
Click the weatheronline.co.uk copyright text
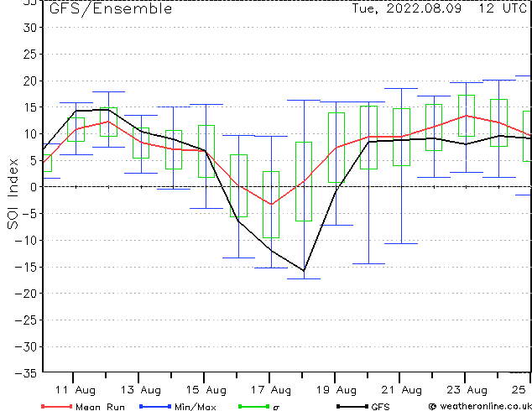point(480,406)
